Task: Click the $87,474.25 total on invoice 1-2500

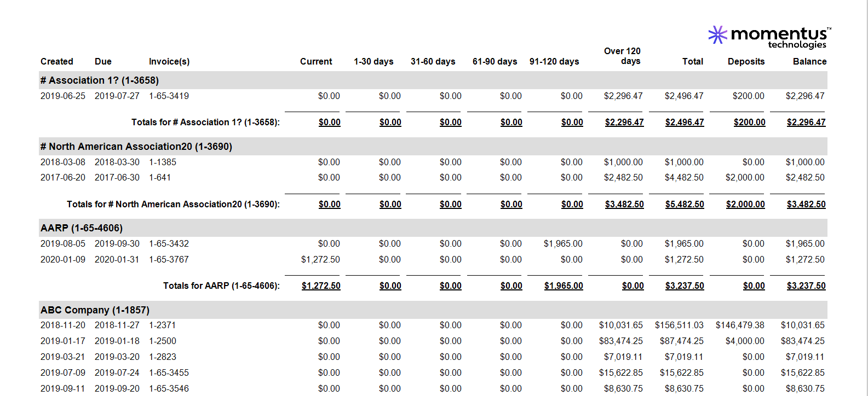Action: pyautogui.click(x=682, y=341)
